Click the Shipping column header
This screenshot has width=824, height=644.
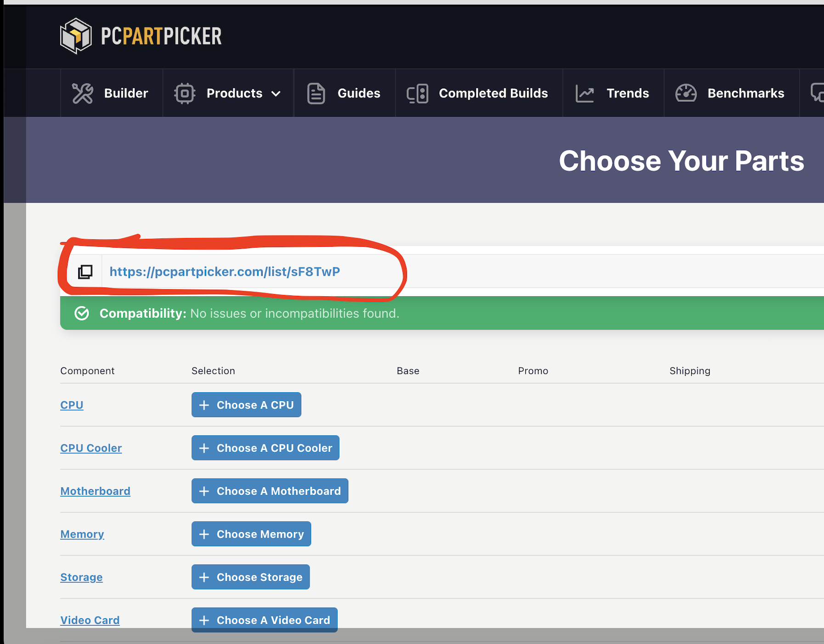pyautogui.click(x=689, y=371)
